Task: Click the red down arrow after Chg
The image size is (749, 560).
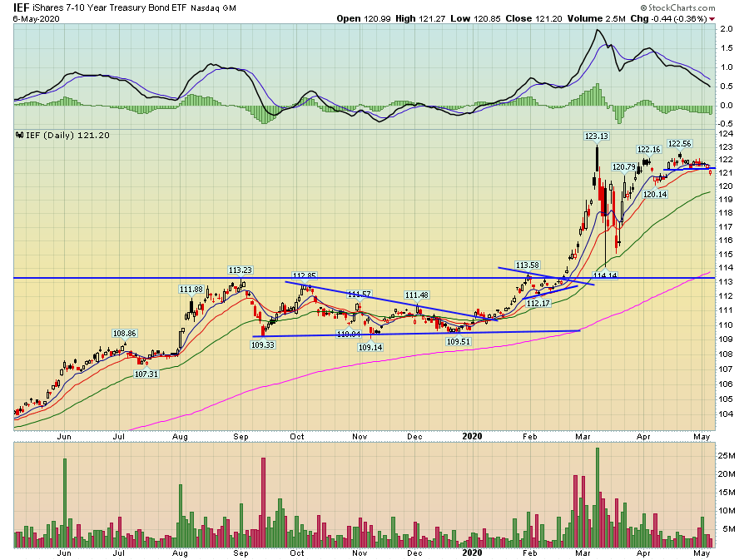Action: (712, 19)
